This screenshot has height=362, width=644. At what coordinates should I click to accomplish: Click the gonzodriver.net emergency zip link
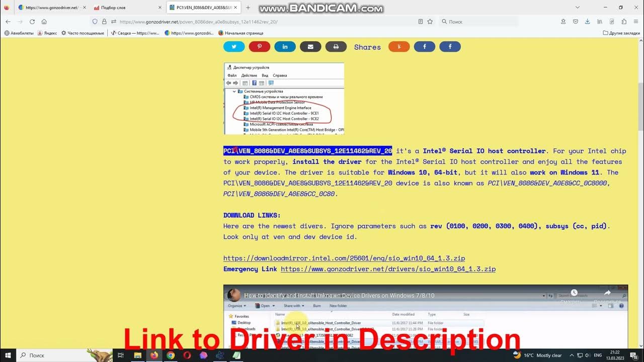[388, 269]
